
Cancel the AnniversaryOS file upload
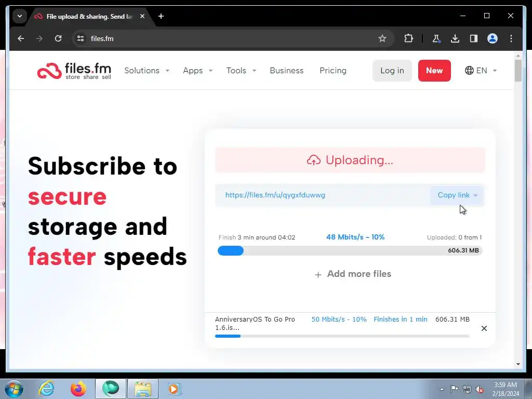[x=484, y=328]
